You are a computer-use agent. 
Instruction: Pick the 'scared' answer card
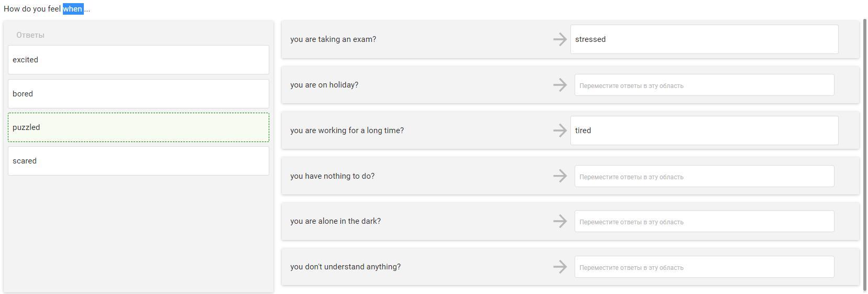[138, 161]
